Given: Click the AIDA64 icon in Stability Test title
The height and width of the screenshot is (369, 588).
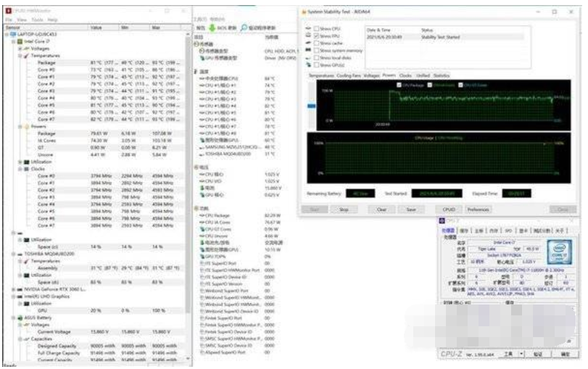Looking at the screenshot, I should coord(304,12).
